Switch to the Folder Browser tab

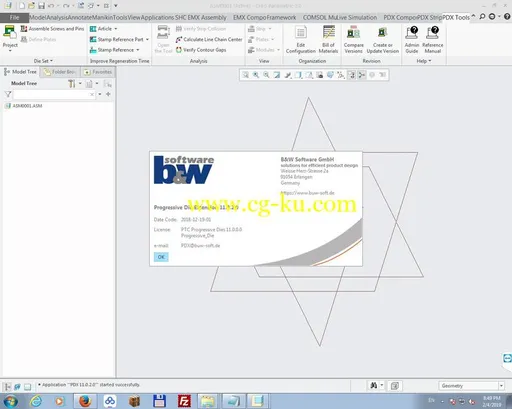(60, 72)
